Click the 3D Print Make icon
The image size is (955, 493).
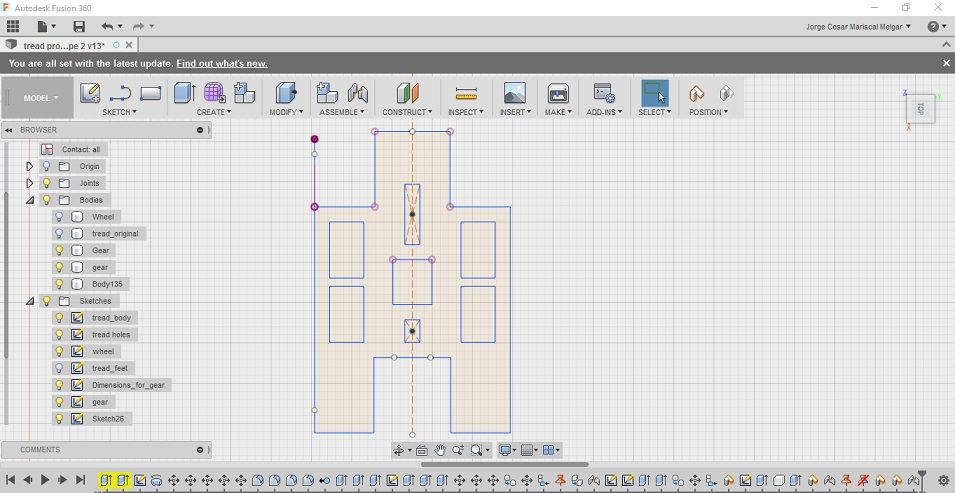click(x=558, y=93)
